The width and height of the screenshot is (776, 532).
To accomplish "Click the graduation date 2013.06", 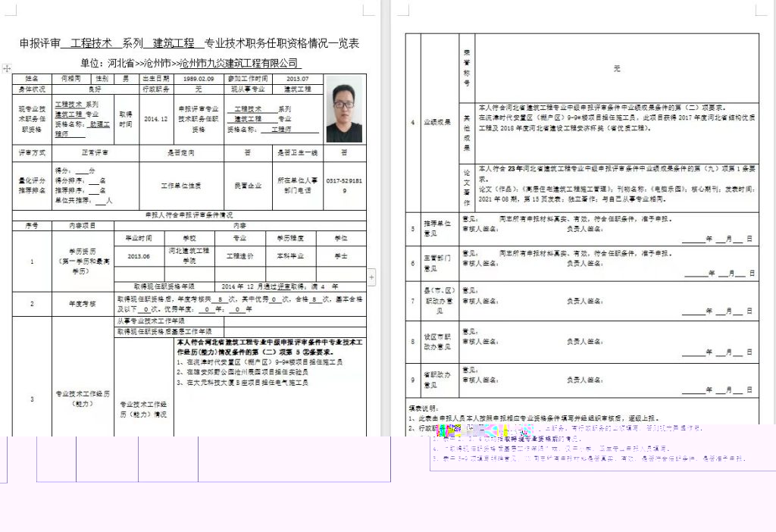I will (x=139, y=256).
